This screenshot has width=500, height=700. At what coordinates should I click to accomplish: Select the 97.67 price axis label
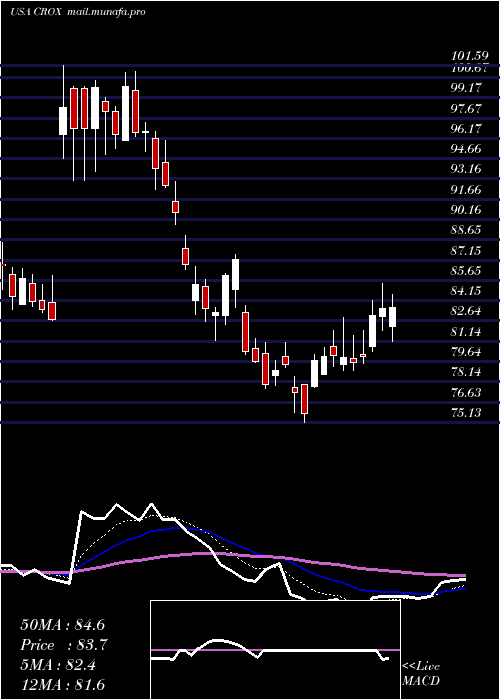(466, 108)
